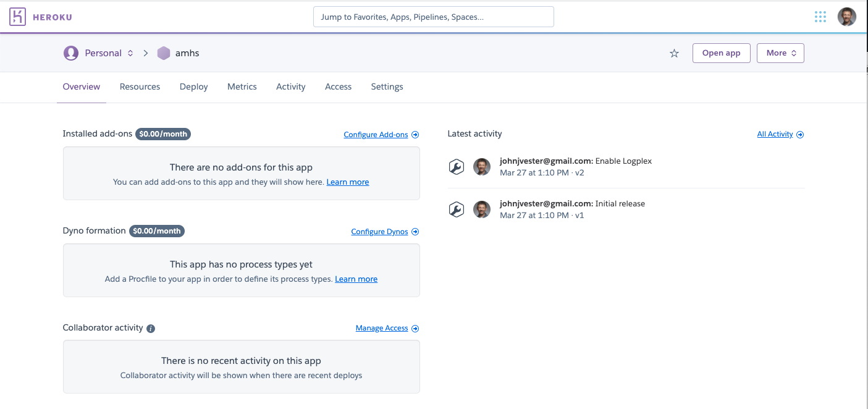The image size is (868, 409).
Task: Open the apps grid launcher icon
Action: point(820,17)
